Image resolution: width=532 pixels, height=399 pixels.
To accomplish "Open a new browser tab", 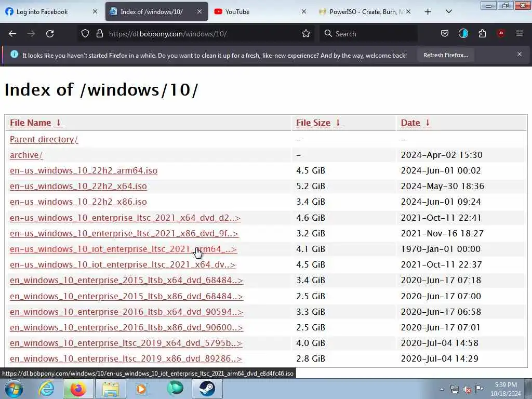I will (x=428, y=12).
